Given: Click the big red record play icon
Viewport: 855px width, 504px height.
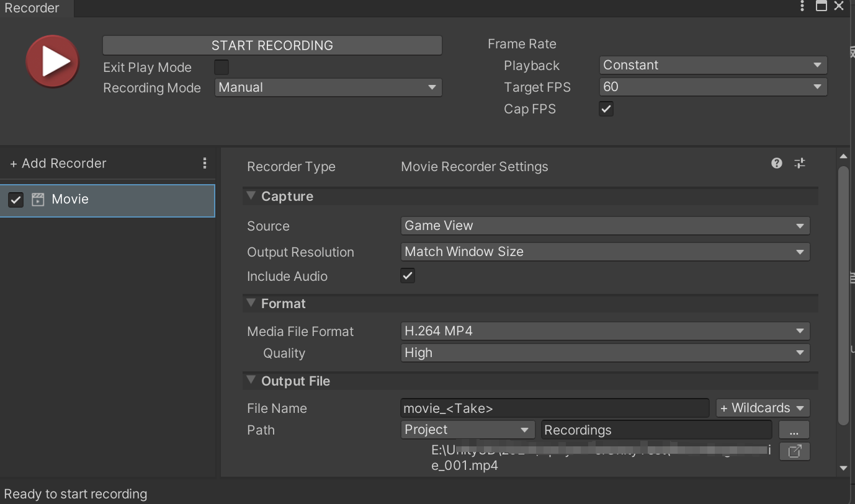Looking at the screenshot, I should click(x=52, y=61).
